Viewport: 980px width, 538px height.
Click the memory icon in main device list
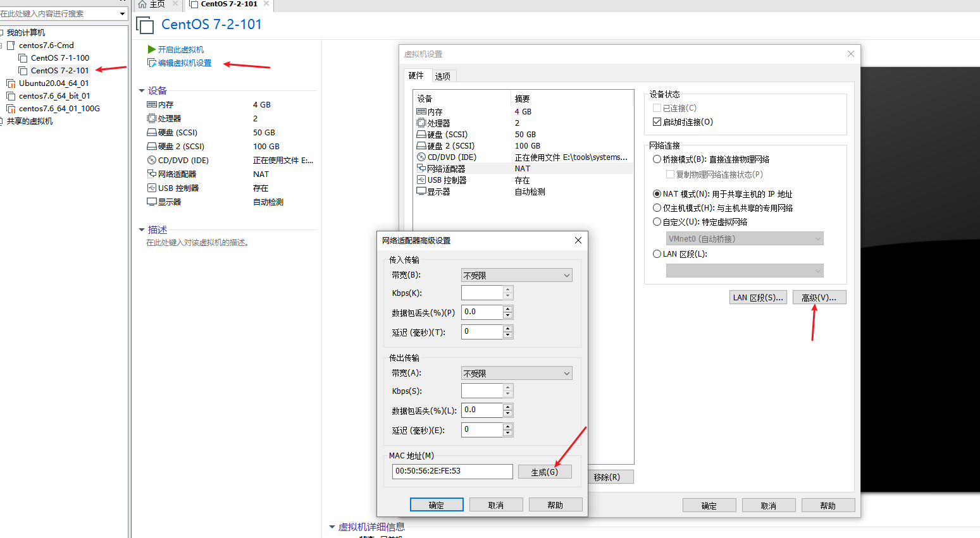click(152, 104)
